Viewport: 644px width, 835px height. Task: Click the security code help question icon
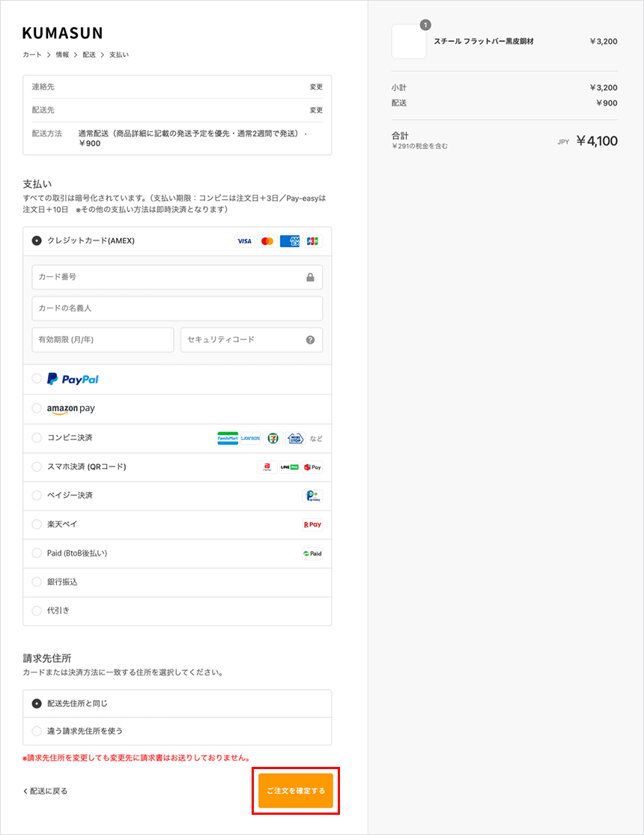coord(310,340)
